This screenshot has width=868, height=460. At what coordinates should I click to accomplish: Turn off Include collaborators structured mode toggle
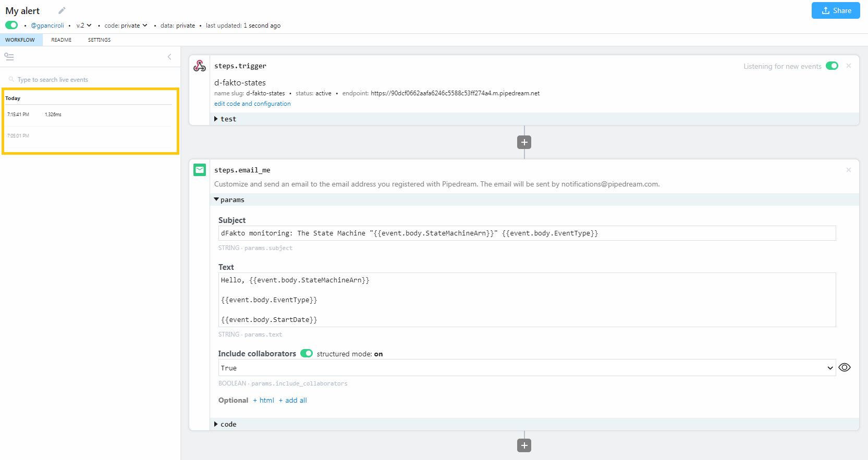coord(307,353)
